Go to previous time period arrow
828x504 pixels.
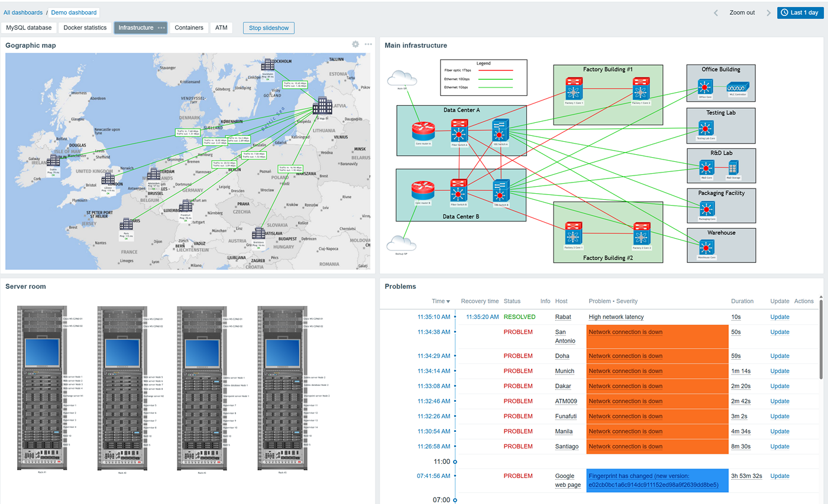(x=716, y=12)
